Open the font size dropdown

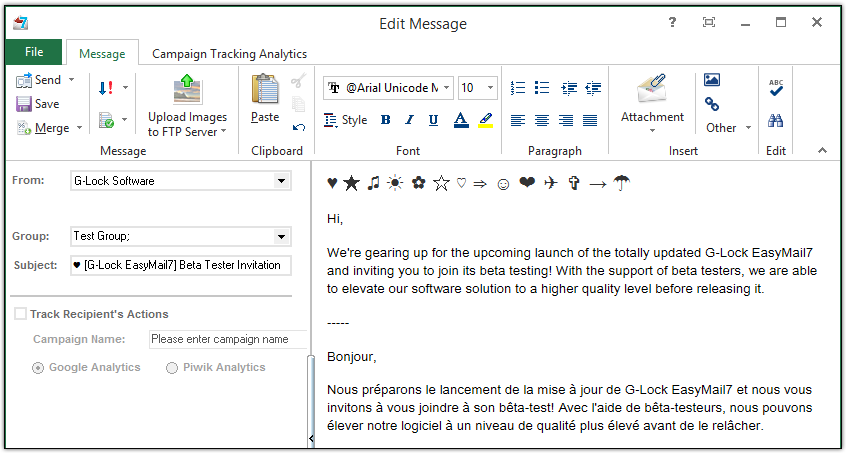point(491,88)
